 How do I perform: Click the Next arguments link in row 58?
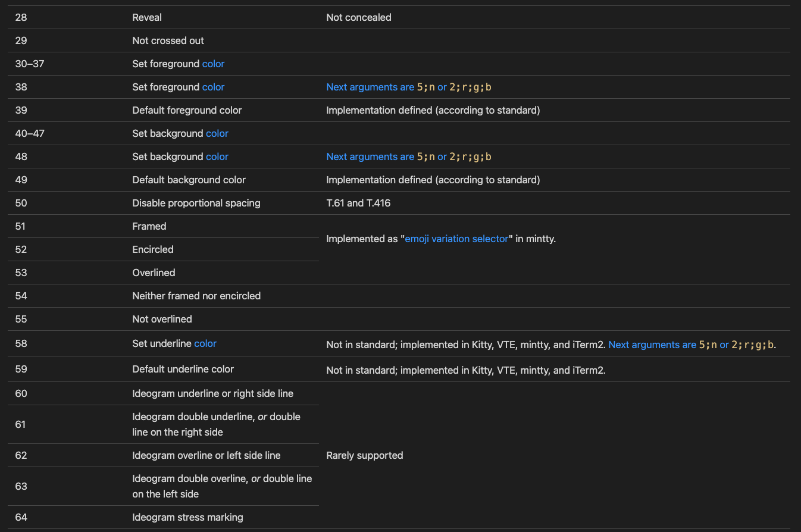point(652,345)
